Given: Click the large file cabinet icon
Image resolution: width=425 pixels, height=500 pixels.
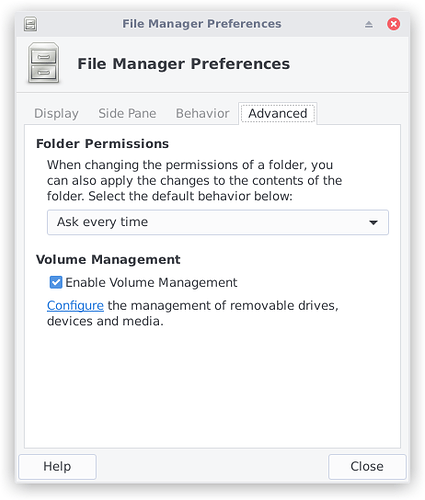Looking at the screenshot, I should 44,63.
